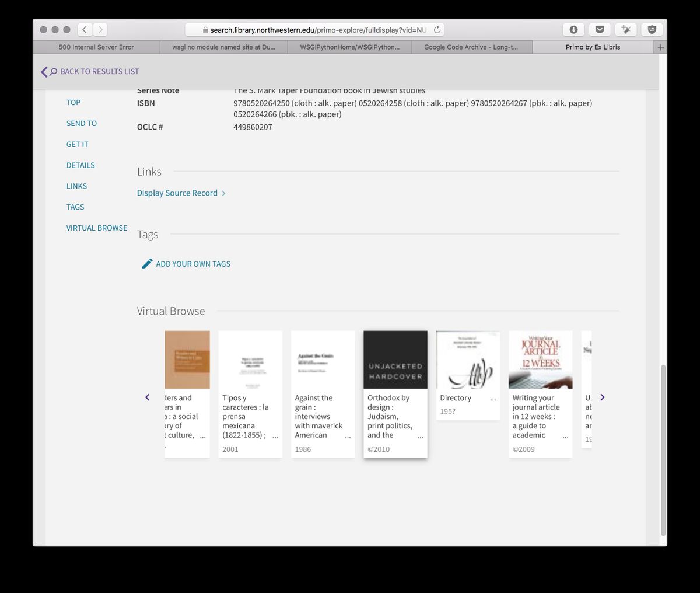This screenshot has width=700, height=593.
Task: Select the Primo by Ex Libris tab
Action: click(x=593, y=47)
